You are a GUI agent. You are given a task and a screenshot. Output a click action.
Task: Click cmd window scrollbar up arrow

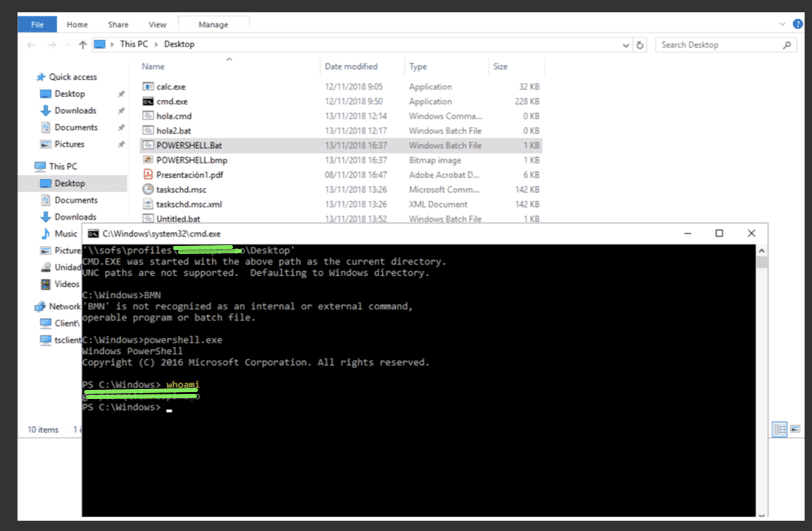pyautogui.click(x=761, y=251)
